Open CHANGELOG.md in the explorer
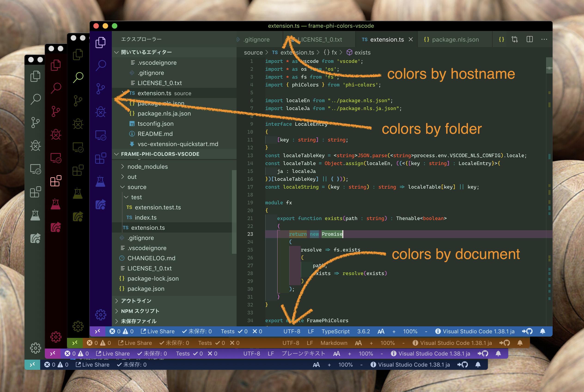 151,258
